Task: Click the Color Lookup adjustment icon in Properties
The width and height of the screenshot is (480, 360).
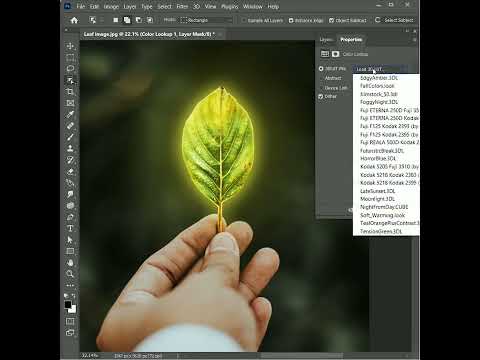Action: click(x=325, y=54)
